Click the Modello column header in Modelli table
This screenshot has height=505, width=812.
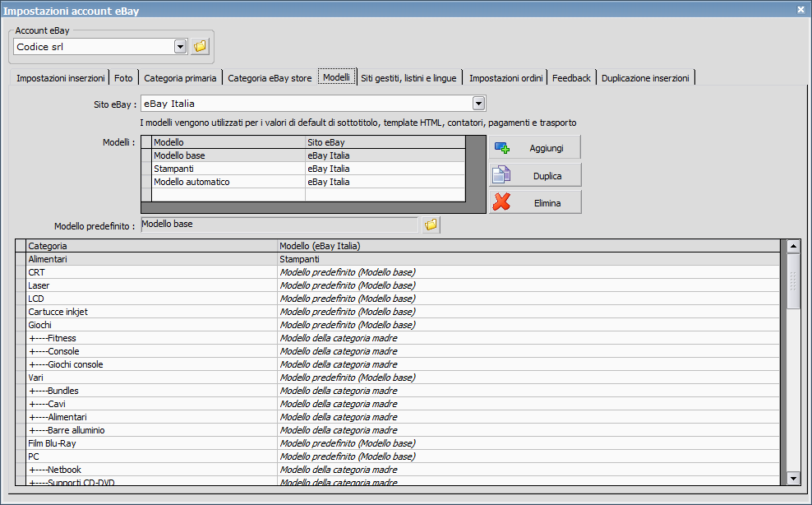228,142
